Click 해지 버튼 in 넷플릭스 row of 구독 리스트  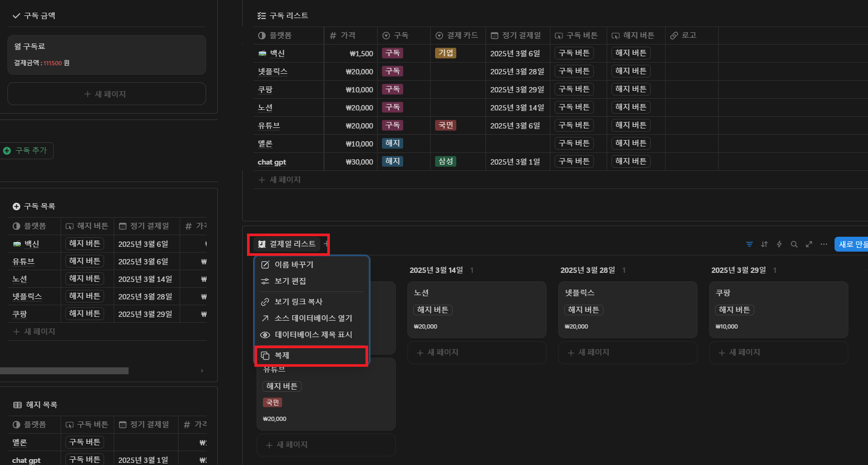coord(631,71)
